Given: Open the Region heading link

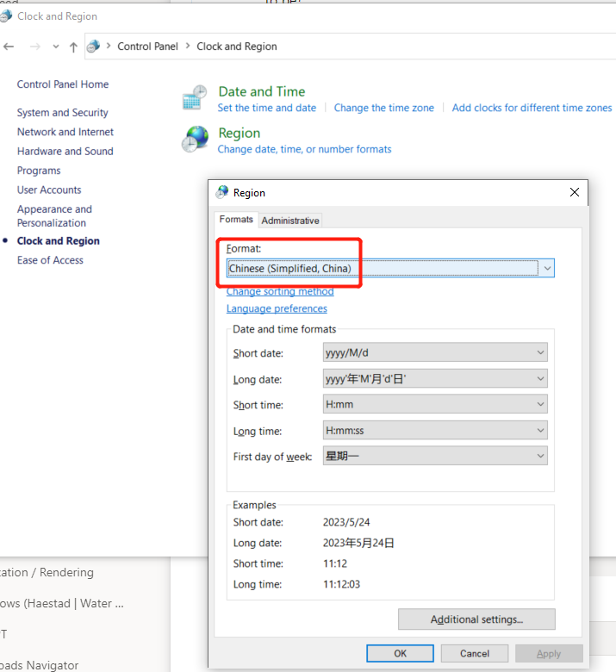Looking at the screenshot, I should pyautogui.click(x=240, y=133).
